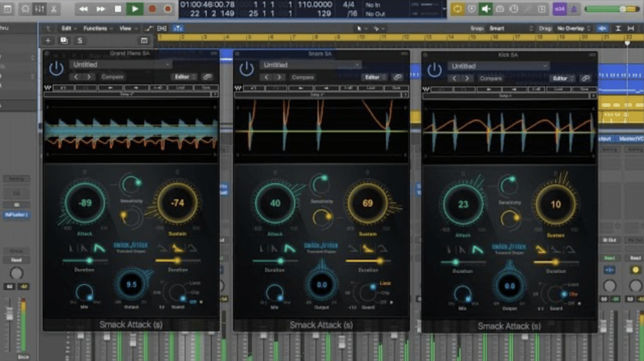The image size is (644, 361).
Task: Select Limit guard mode in Snare SA
Action: click(x=385, y=283)
